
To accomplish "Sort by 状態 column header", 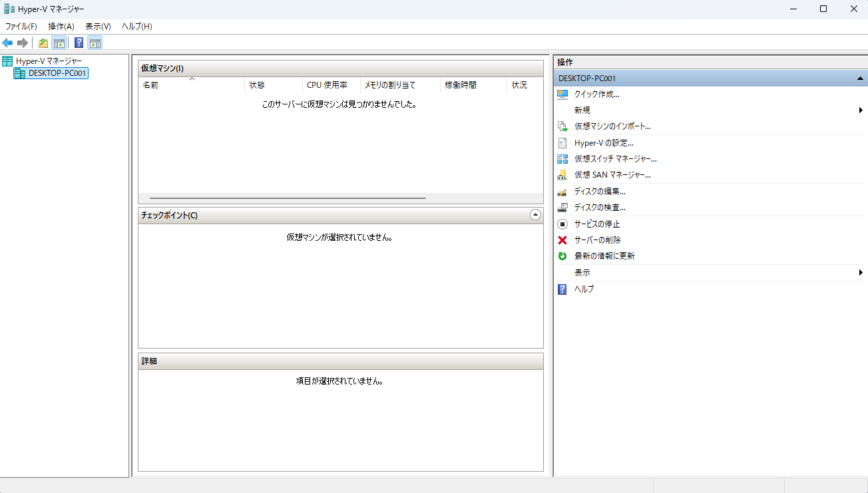I will coord(274,85).
